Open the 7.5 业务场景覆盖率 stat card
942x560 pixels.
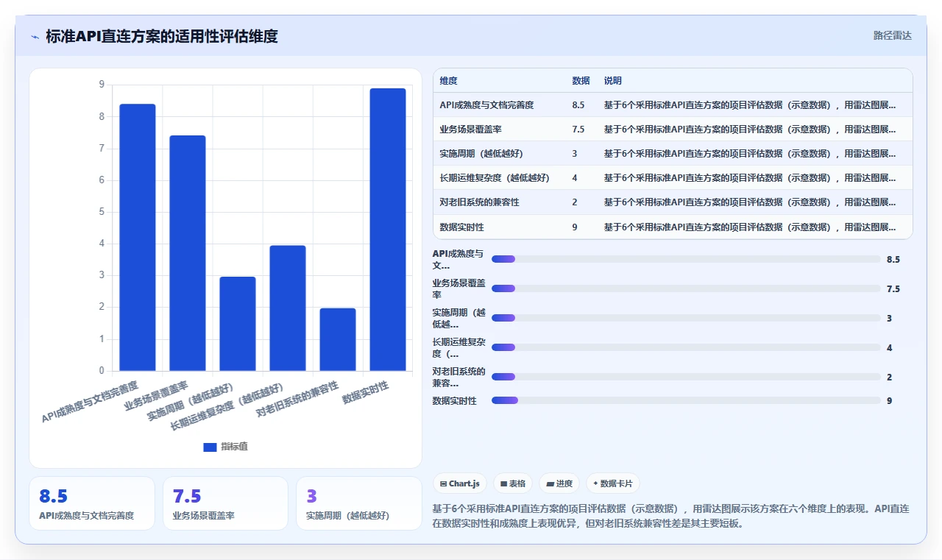(225, 503)
